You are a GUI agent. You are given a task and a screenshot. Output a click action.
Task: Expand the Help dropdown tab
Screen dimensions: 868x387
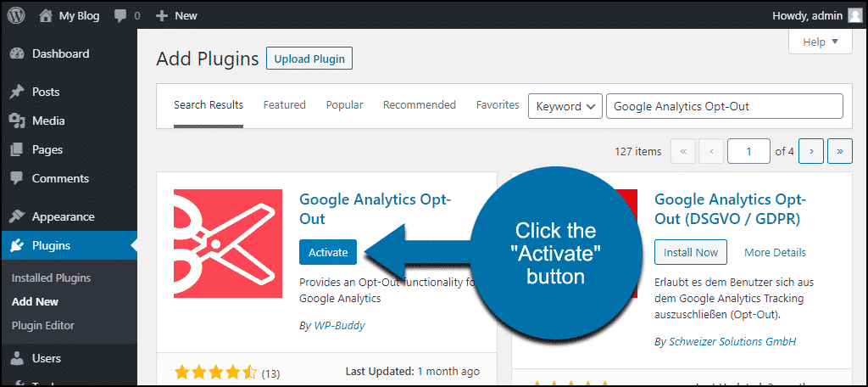pos(821,42)
